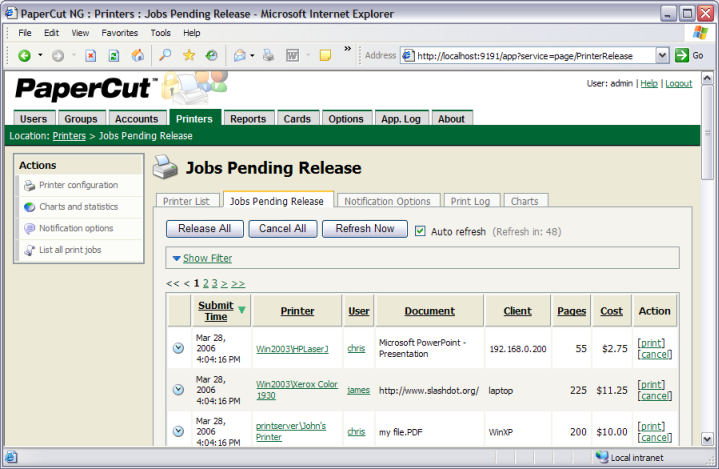Viewport: 719px width, 469px height.
Task: Open the Favorites menu
Action: click(x=120, y=33)
